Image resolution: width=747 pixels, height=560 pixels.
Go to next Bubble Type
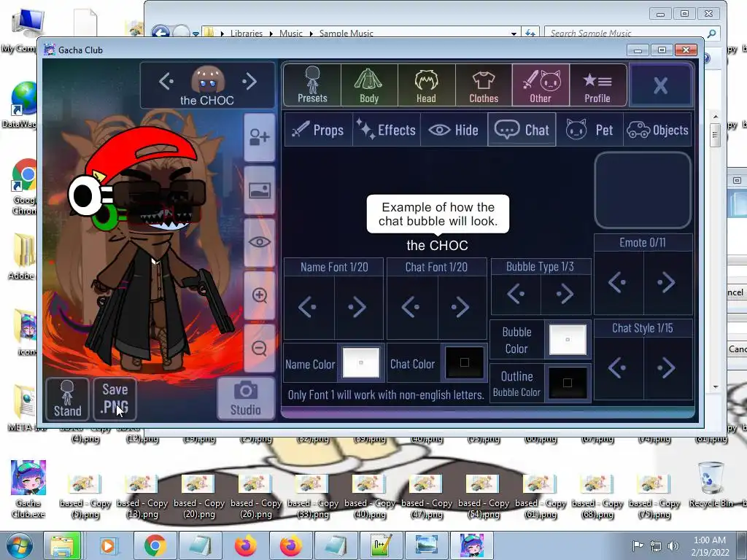(565, 294)
